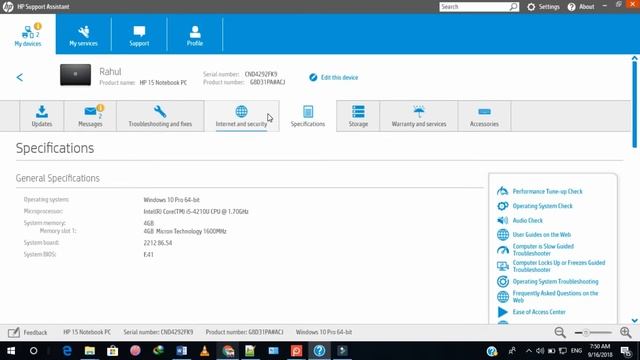The height and width of the screenshot is (360, 640).
Task: Zoom out with the minus magnifier
Action: click(x=560, y=332)
